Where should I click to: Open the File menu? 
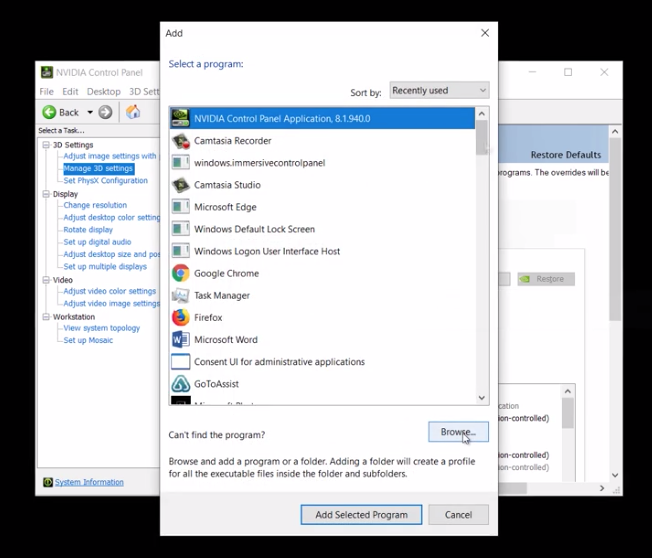pyautogui.click(x=47, y=91)
